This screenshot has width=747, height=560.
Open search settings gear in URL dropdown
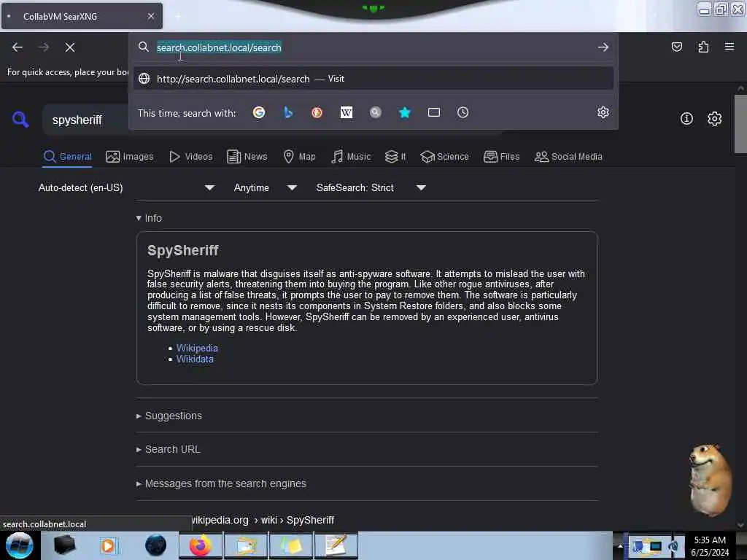[603, 112]
